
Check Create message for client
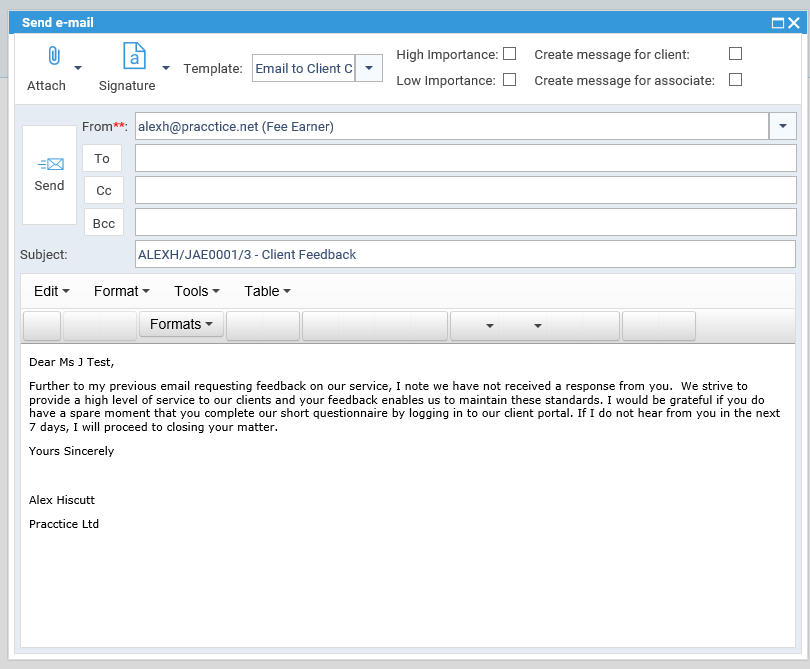click(x=735, y=54)
